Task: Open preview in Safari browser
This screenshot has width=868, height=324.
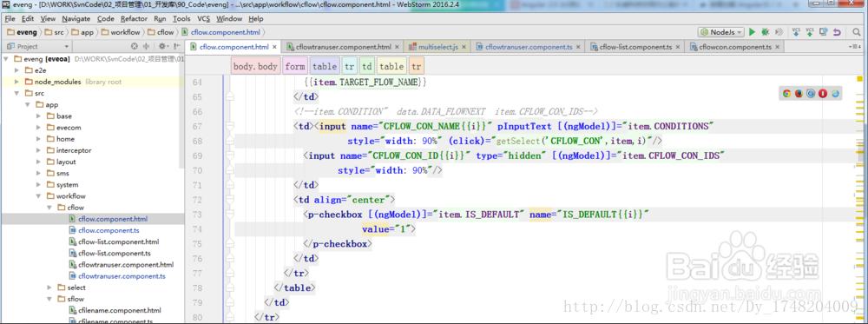Action: 811,94
